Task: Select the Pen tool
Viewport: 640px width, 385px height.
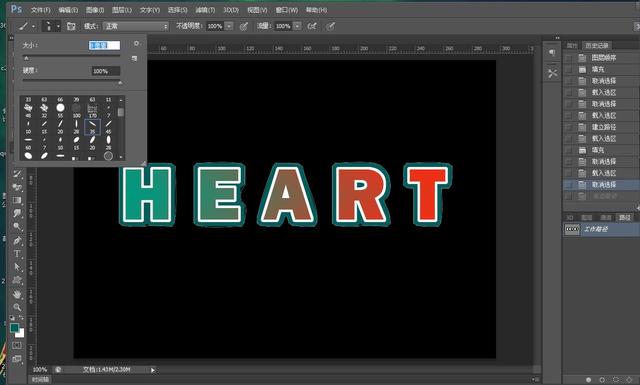Action: [17, 240]
